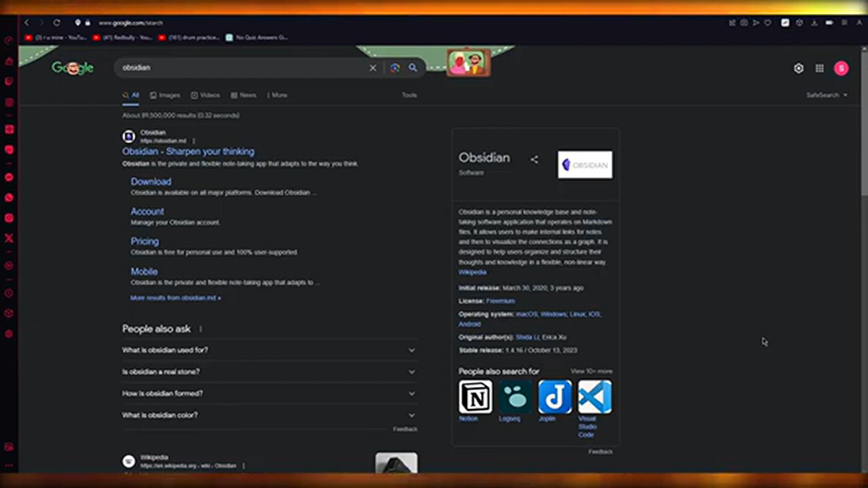The image size is (868, 488).
Task: Click the send paper-plane toolbar icon
Action: tap(756, 23)
